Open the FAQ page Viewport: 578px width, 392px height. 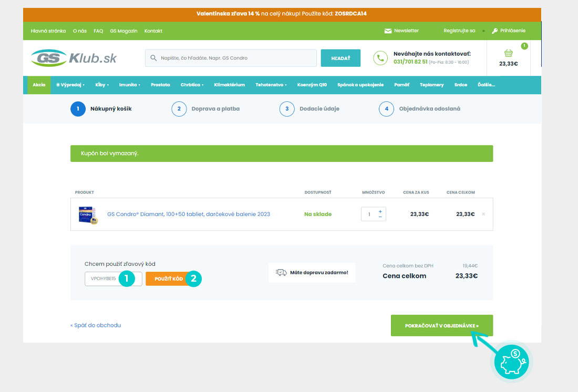(98, 31)
